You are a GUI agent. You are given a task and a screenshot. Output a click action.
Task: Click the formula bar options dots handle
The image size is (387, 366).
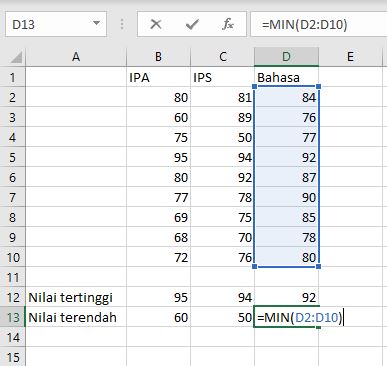[122, 24]
